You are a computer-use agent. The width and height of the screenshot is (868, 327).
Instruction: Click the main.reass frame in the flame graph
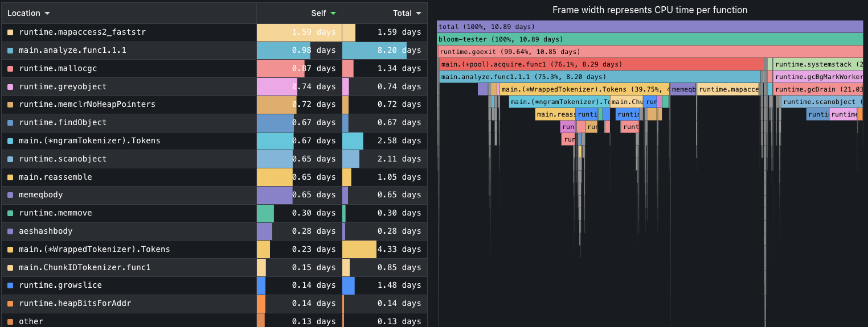click(x=555, y=114)
